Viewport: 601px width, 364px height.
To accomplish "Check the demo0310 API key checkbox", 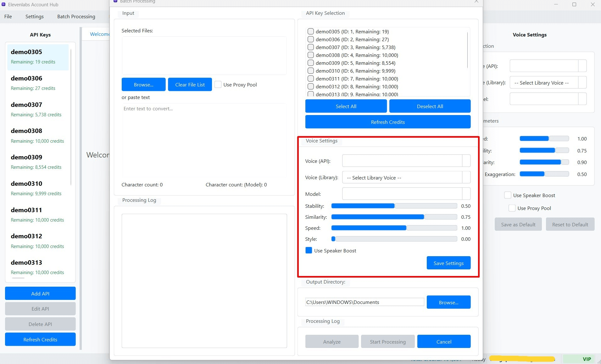I will (311, 71).
